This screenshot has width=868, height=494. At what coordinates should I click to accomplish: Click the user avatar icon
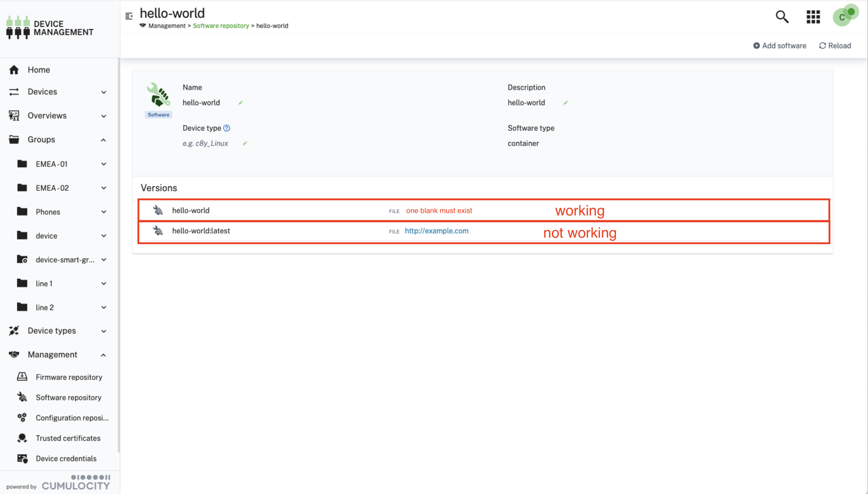843,17
